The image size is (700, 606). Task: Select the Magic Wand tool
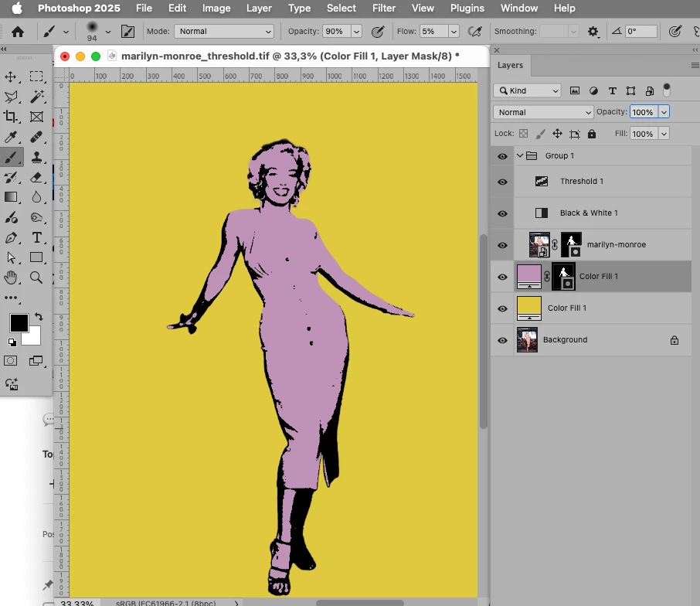click(x=36, y=97)
